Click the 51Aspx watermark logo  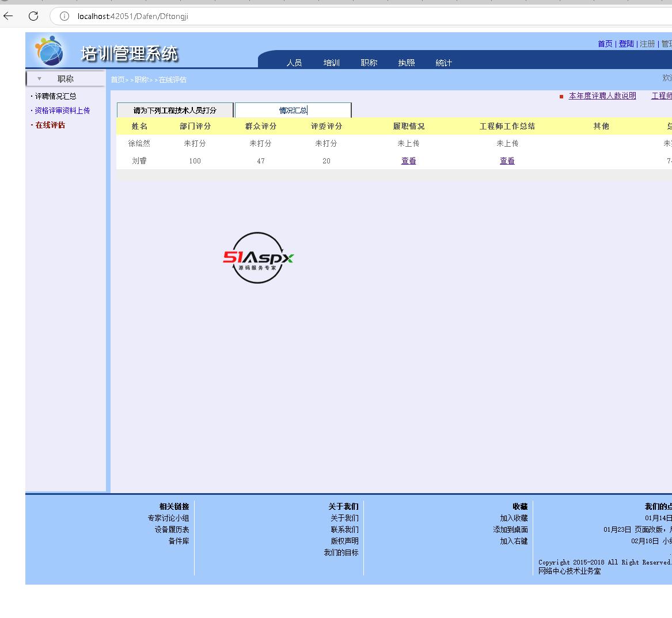(x=258, y=258)
